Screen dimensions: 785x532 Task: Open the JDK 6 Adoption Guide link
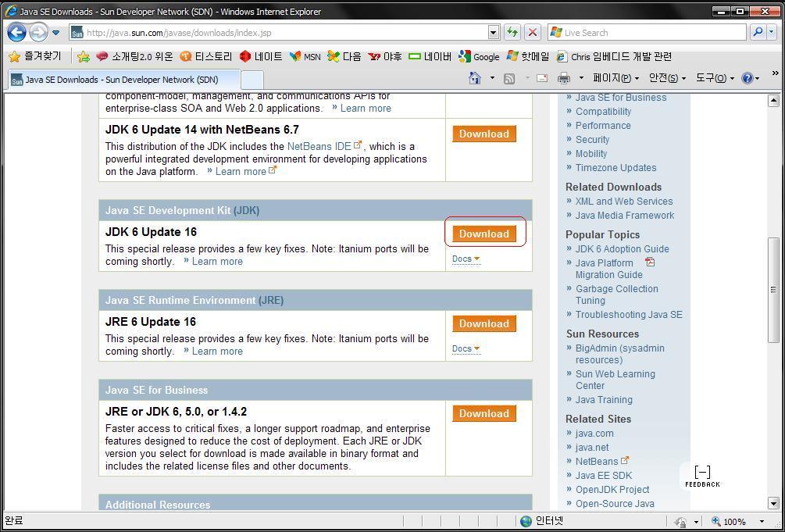[622, 249]
